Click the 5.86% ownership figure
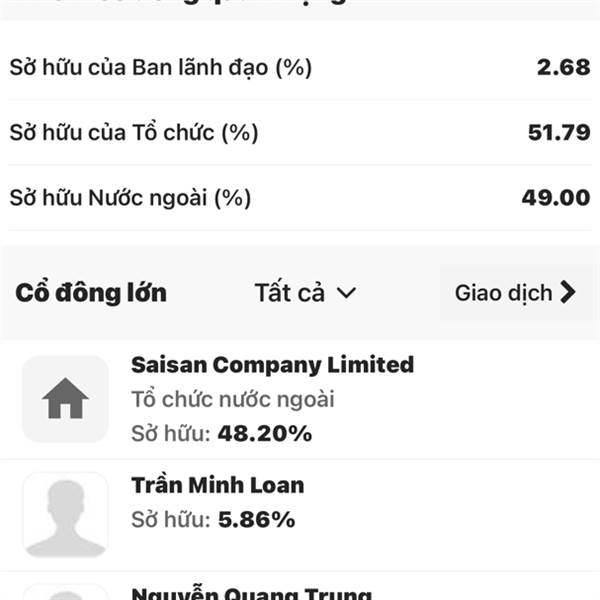 (256, 519)
